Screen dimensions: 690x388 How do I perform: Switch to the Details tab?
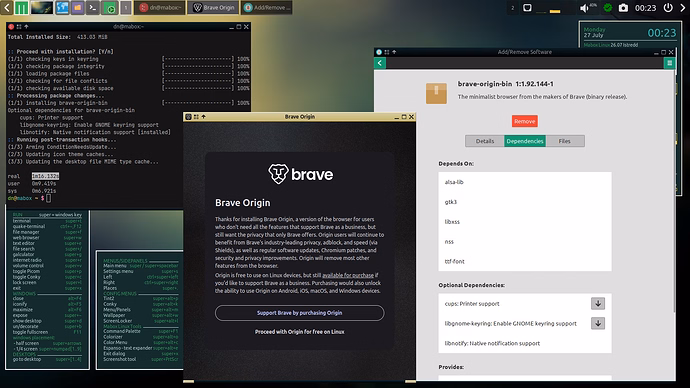coord(484,141)
